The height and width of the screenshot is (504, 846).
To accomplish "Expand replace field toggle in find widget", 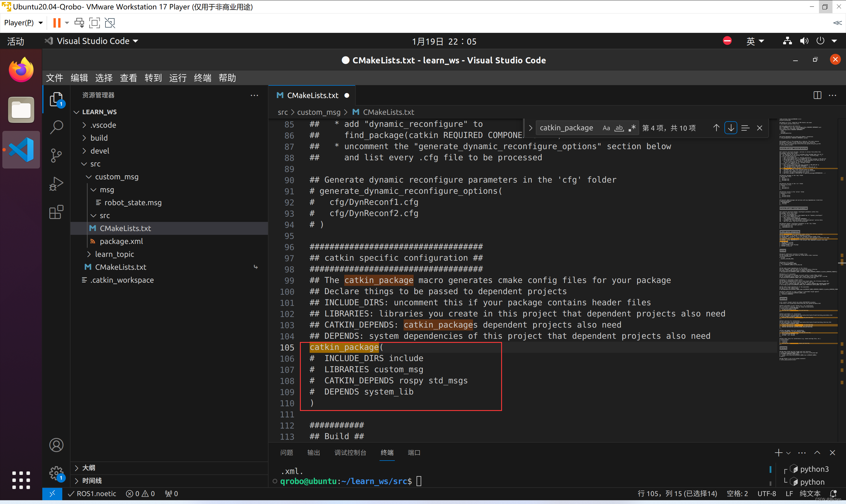I will [x=530, y=128].
